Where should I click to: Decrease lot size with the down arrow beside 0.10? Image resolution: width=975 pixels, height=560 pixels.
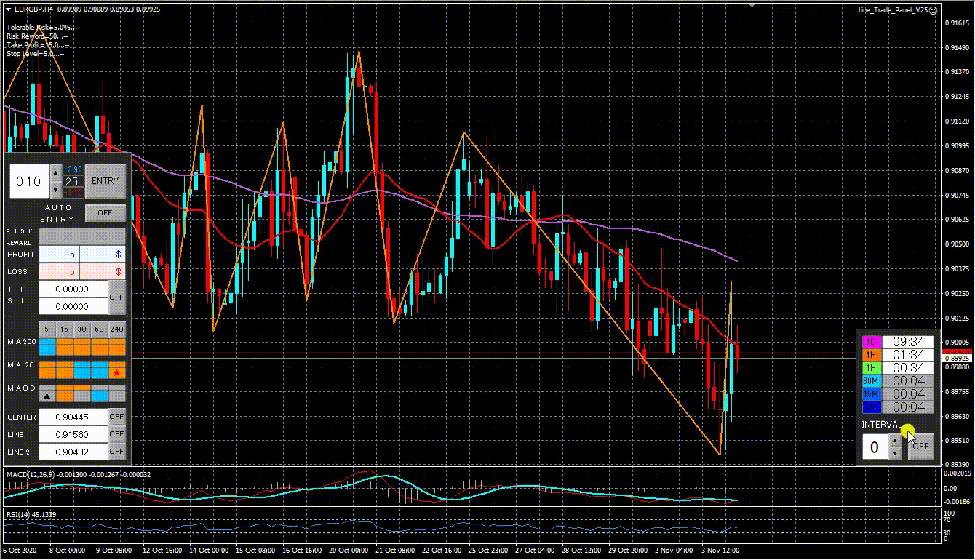57,191
